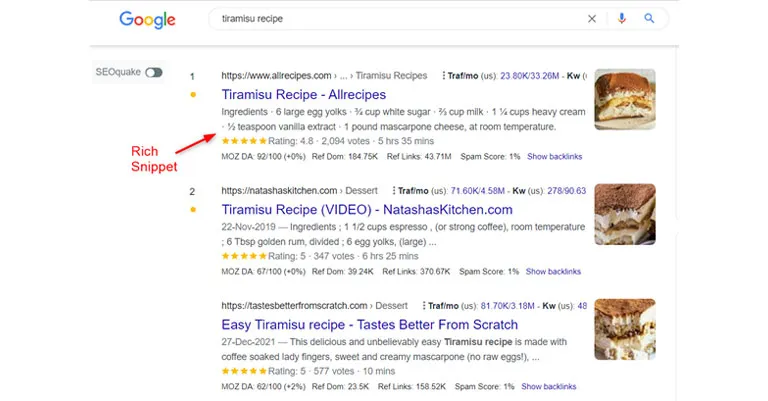This screenshot has height=401, width=768.
Task: Click Ref Dom: 184.75K metric
Action: click(345, 157)
